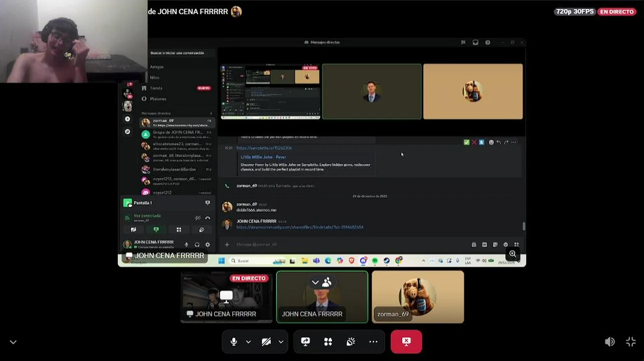Viewport: 644px width, 361px height.
Task: Click plus attach button in message bar
Action: click(x=227, y=245)
